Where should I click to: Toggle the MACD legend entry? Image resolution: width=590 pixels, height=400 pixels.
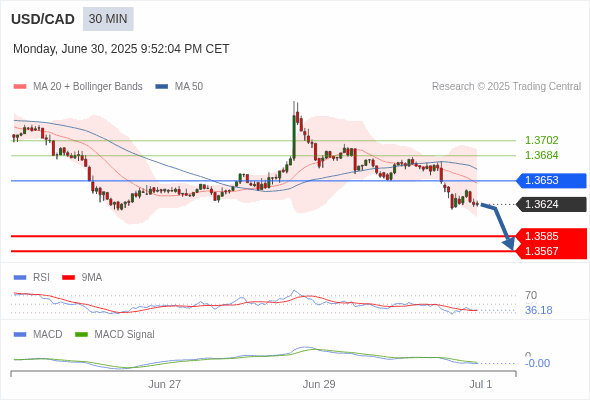pos(38,334)
